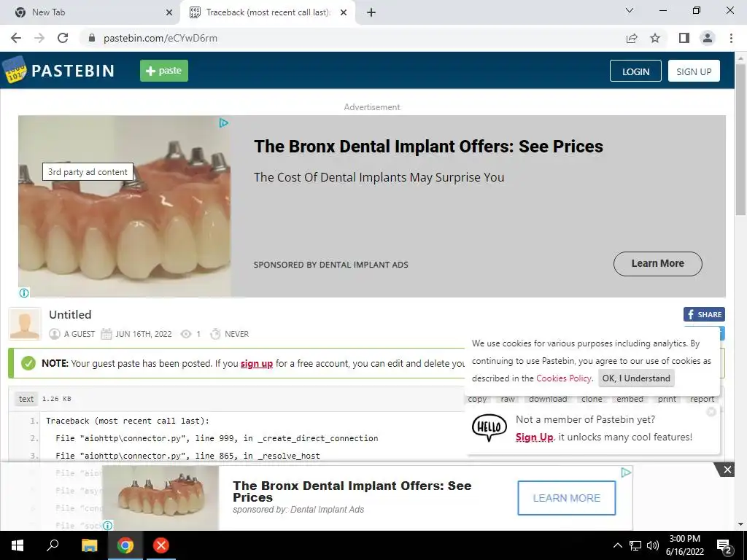Viewport: 747px width, 560px height.
Task: Click the Learn More button in dental ad
Action: pos(657,264)
